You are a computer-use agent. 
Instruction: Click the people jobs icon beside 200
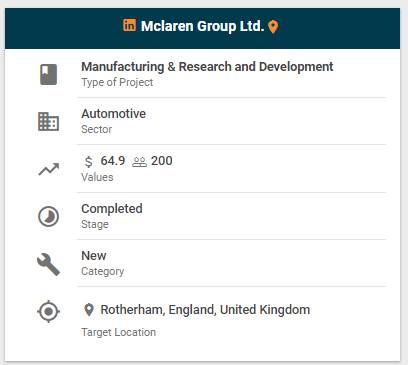coord(139,162)
